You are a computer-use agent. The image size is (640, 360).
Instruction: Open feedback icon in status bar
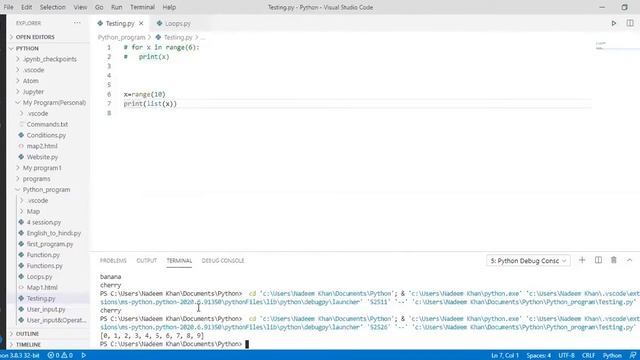pos(633,356)
